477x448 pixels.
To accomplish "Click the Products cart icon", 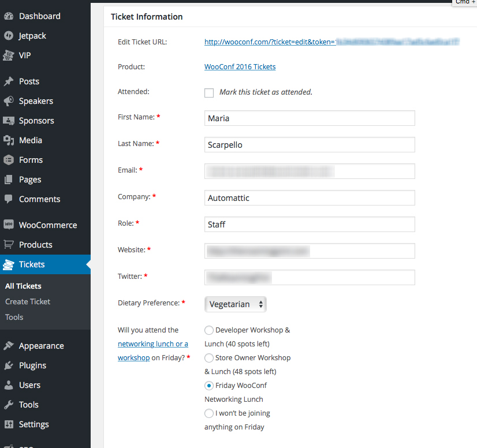I will tap(9, 244).
